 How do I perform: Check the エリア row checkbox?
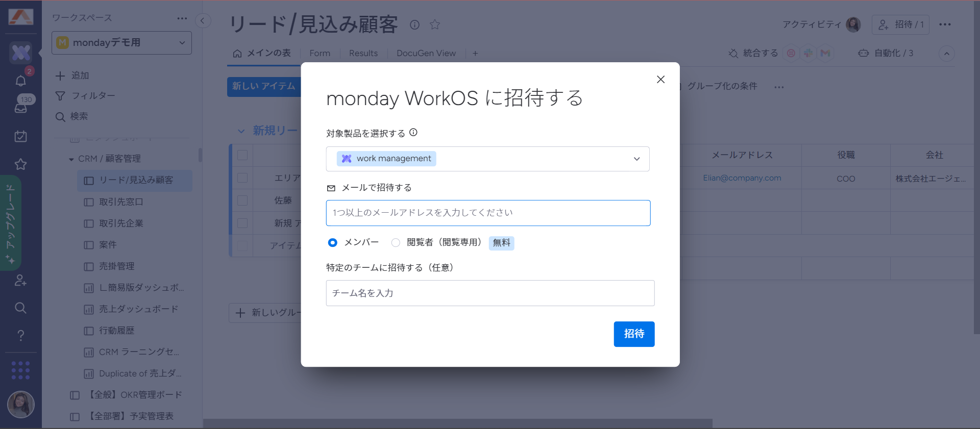click(x=242, y=178)
